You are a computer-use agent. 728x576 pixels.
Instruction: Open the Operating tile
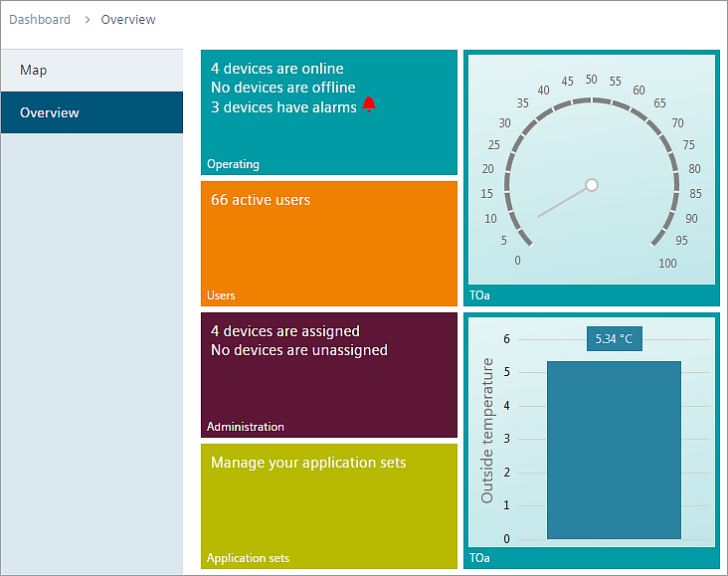pyautogui.click(x=329, y=112)
